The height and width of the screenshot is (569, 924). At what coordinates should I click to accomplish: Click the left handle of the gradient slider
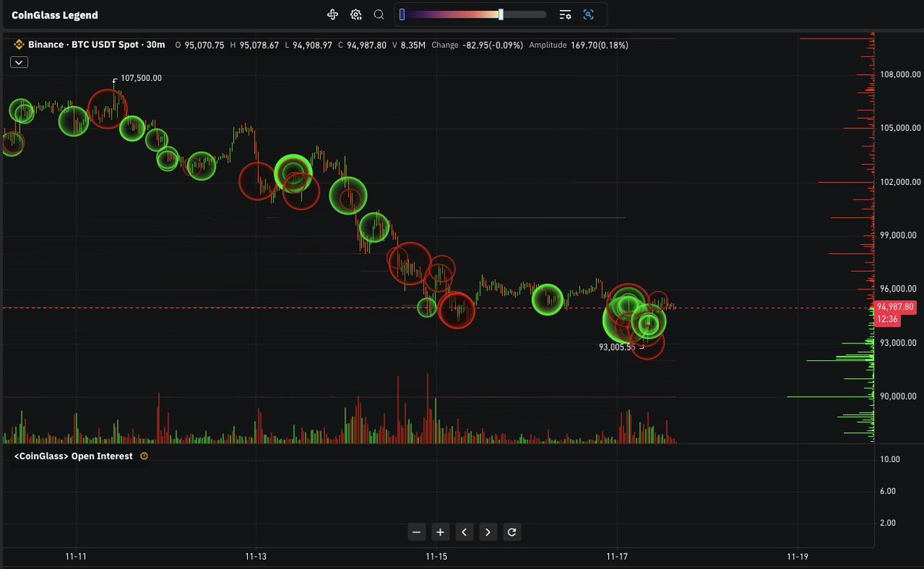click(x=402, y=15)
